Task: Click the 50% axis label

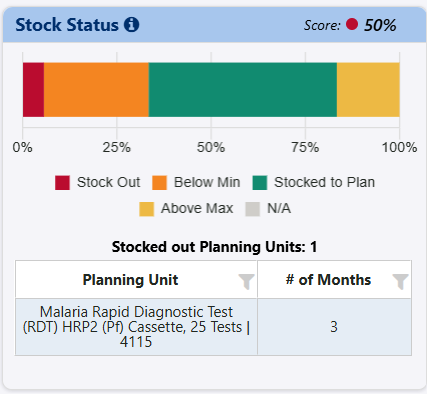Action: (x=211, y=147)
